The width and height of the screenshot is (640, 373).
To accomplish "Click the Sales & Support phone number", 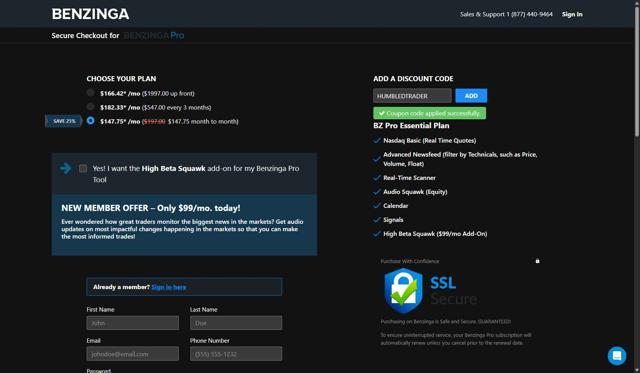I will tap(506, 14).
